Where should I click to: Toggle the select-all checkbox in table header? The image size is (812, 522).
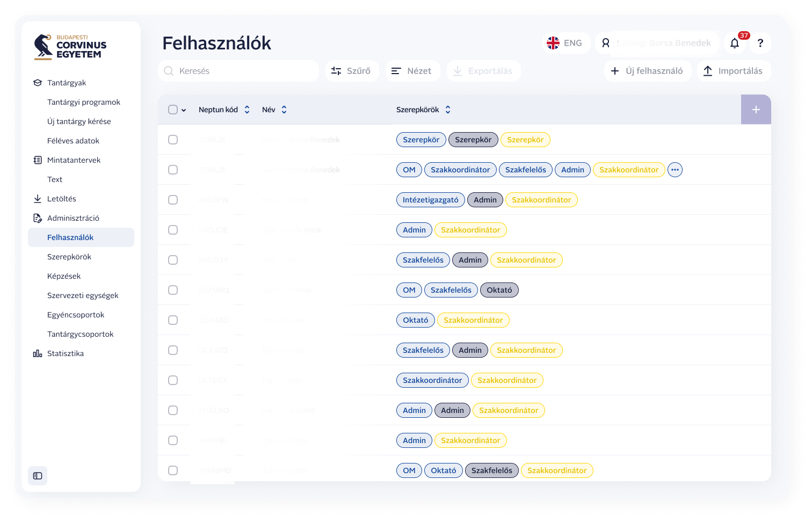tap(173, 110)
